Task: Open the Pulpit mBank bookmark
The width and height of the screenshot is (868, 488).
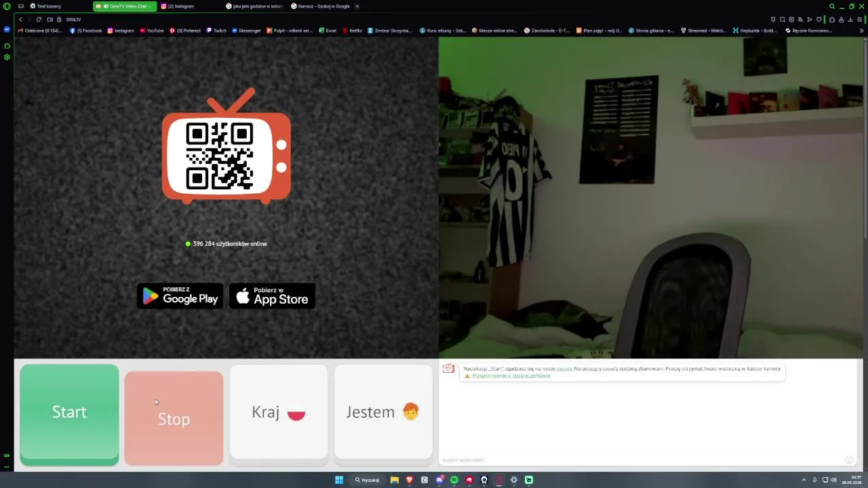Action: [290, 30]
